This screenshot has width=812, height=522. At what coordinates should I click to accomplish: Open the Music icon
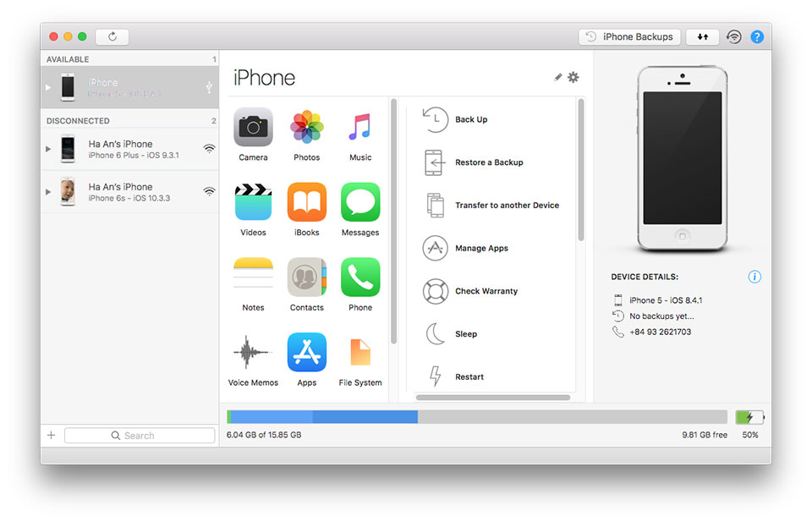coord(360,128)
